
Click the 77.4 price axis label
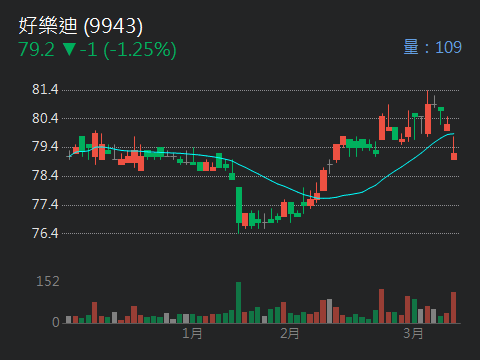pos(45,204)
